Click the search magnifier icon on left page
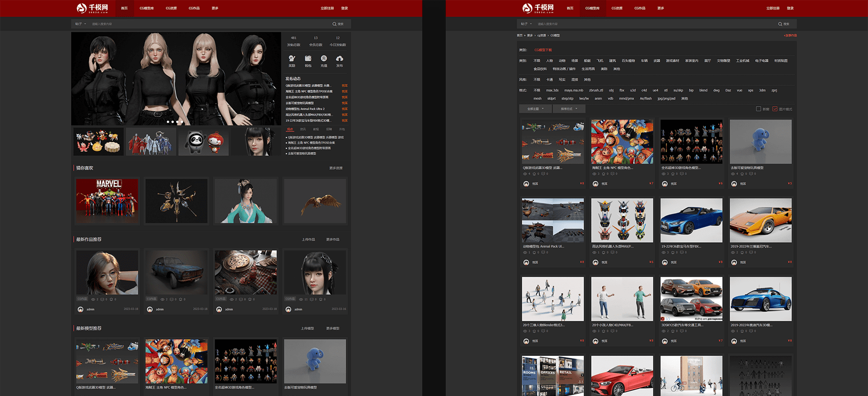 click(x=334, y=24)
